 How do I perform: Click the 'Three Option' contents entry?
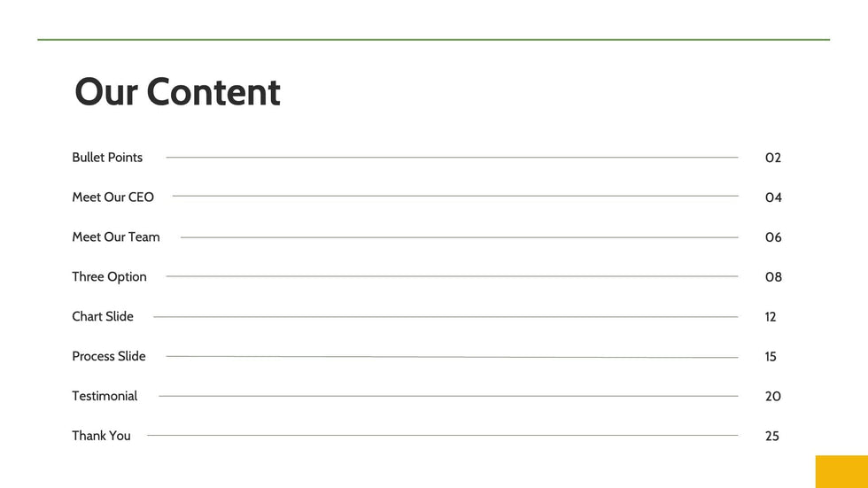click(109, 277)
